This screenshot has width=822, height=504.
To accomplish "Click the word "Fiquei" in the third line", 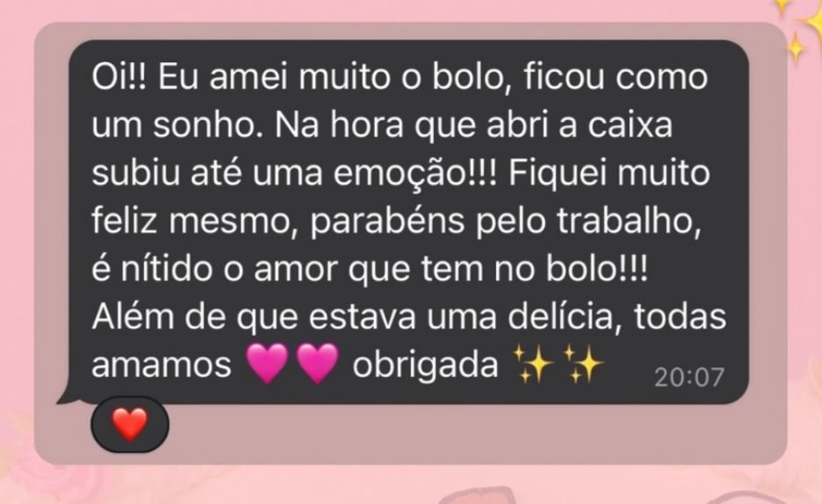I will [x=557, y=174].
